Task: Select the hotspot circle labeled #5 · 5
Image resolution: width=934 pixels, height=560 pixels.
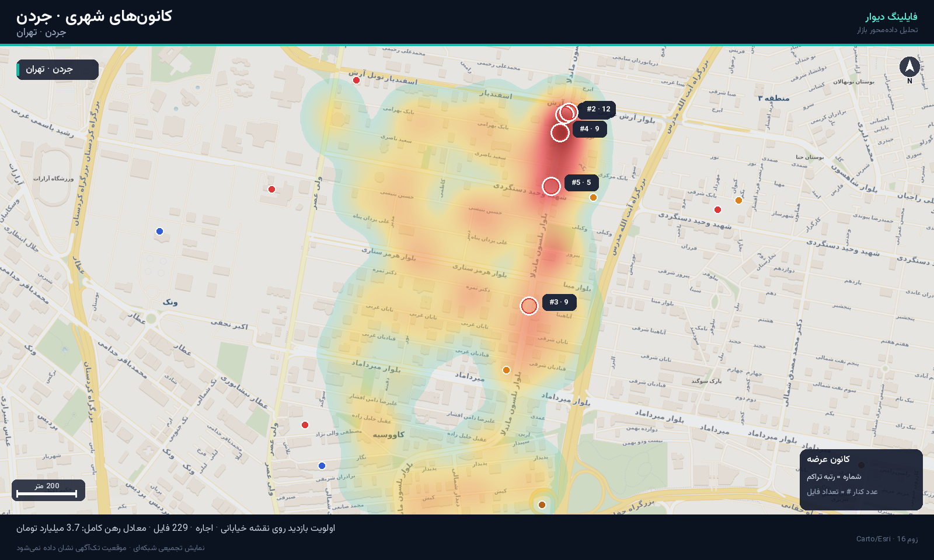Action: tap(551, 186)
